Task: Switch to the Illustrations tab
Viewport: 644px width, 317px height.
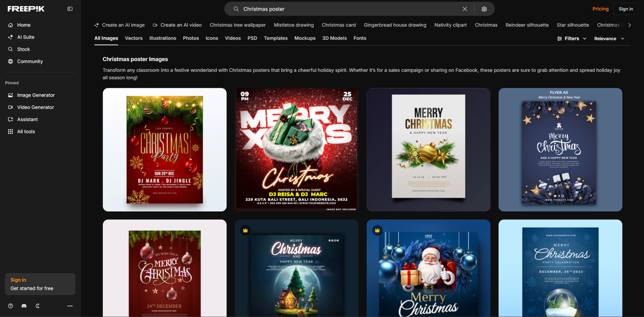Action: tap(163, 38)
